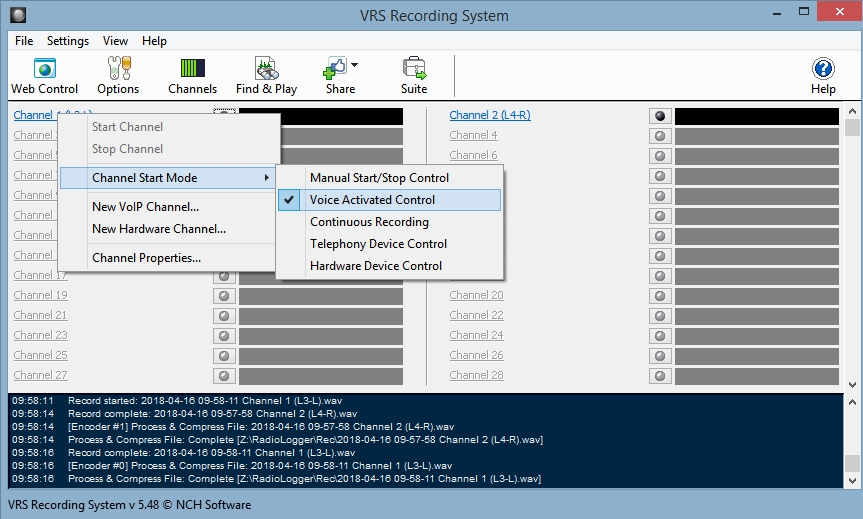Open the File menu
Image resolution: width=863 pixels, height=519 pixels.
pyautogui.click(x=24, y=41)
